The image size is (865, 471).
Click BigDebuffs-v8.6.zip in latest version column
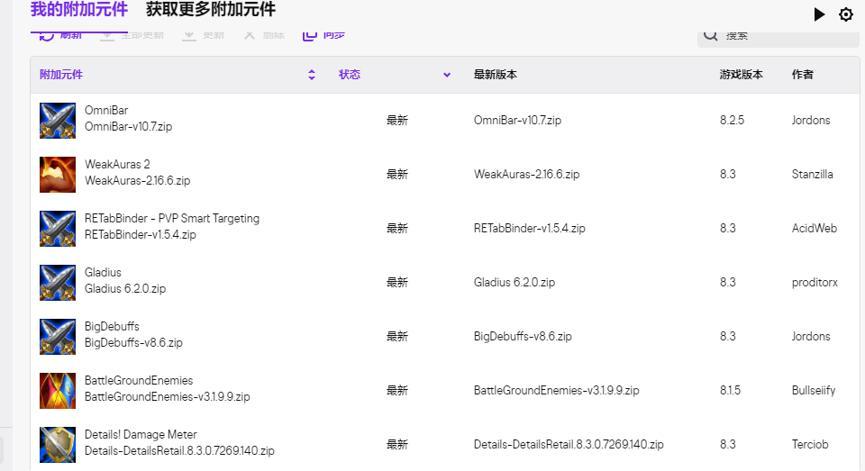tap(522, 336)
